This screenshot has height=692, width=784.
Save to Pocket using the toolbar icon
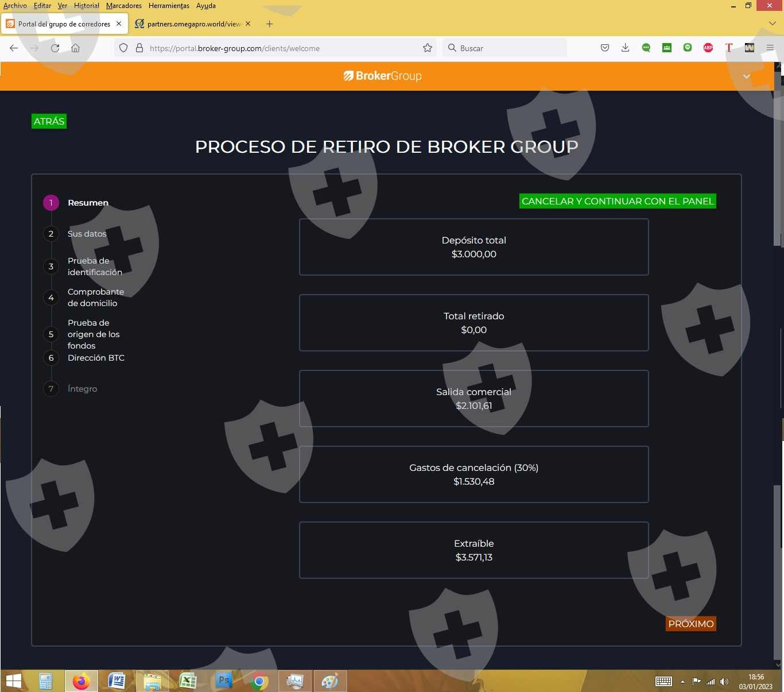coord(605,48)
